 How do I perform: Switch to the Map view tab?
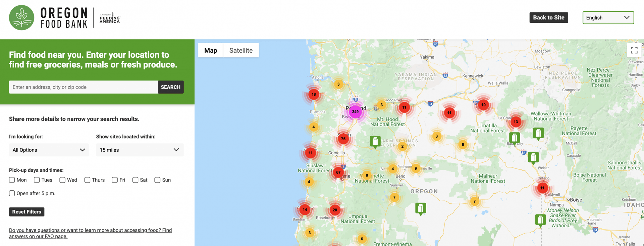[x=211, y=50]
